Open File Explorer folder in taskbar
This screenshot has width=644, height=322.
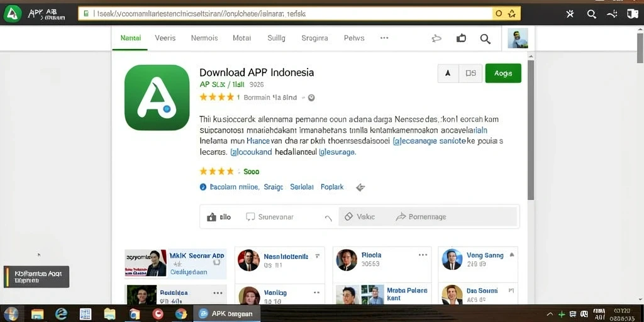click(37, 314)
